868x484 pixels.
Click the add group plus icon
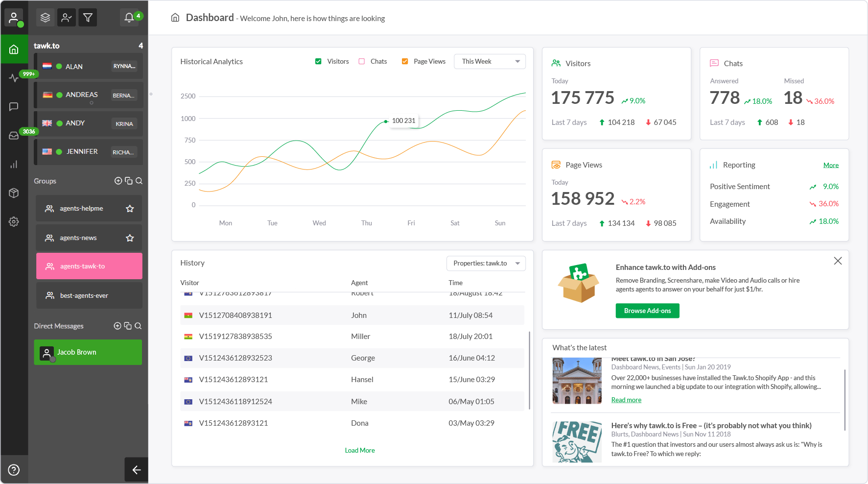[x=118, y=181]
